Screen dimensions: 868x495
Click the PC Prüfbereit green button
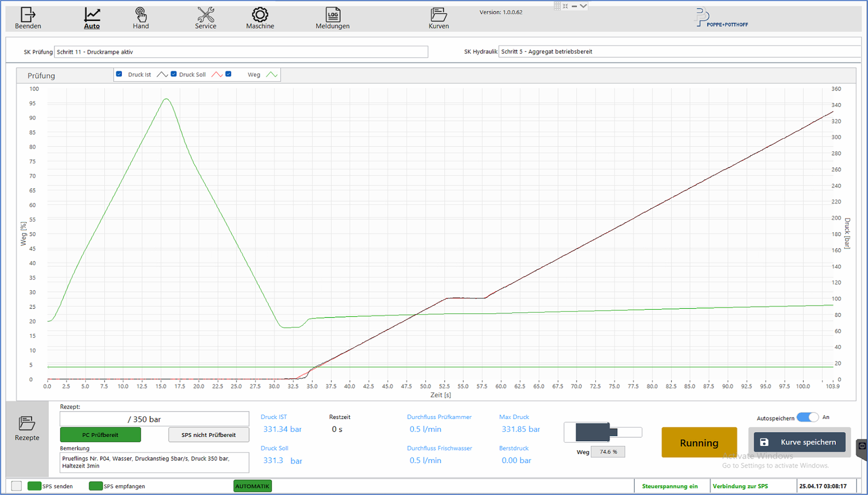[x=100, y=435]
